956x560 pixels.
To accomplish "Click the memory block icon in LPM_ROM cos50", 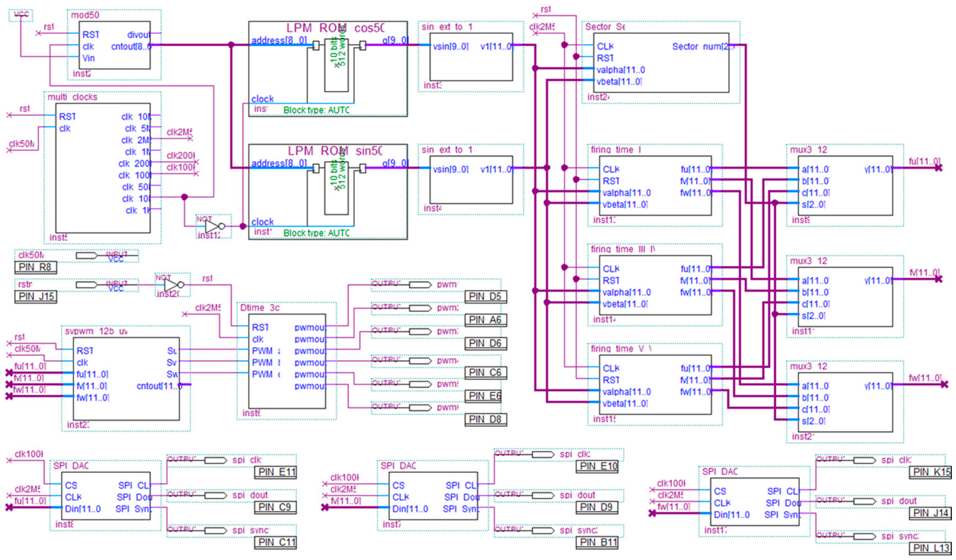I will click(336, 64).
